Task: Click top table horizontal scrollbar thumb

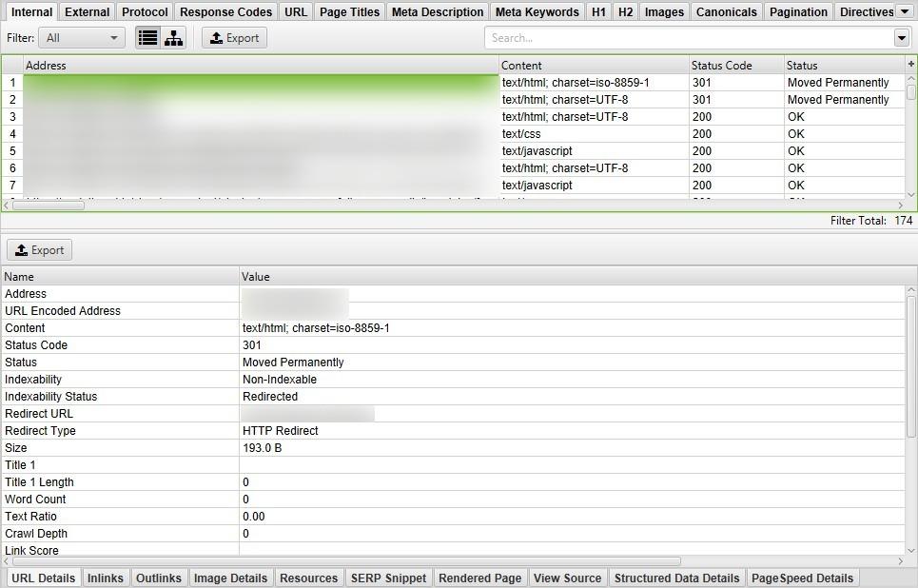Action: pyautogui.click(x=49, y=206)
